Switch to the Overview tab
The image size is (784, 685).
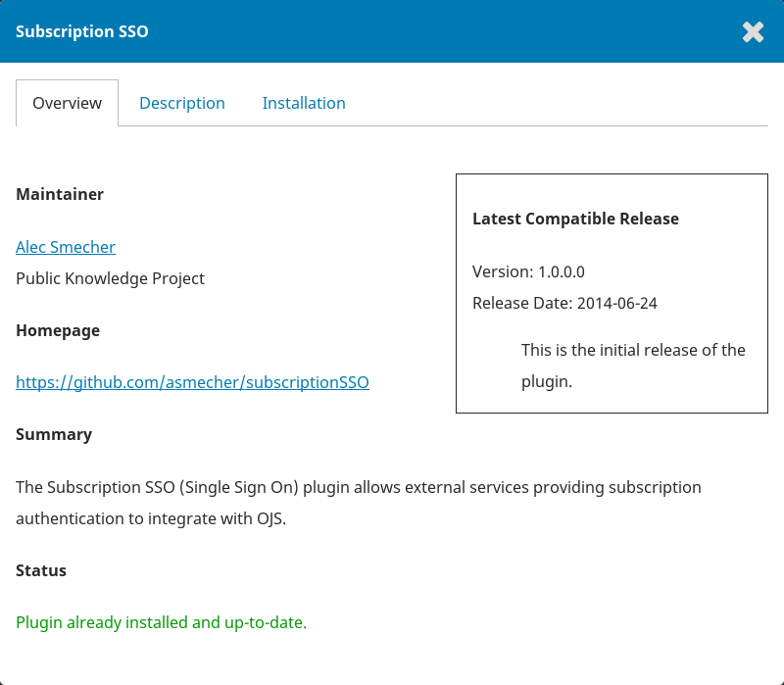tap(67, 103)
